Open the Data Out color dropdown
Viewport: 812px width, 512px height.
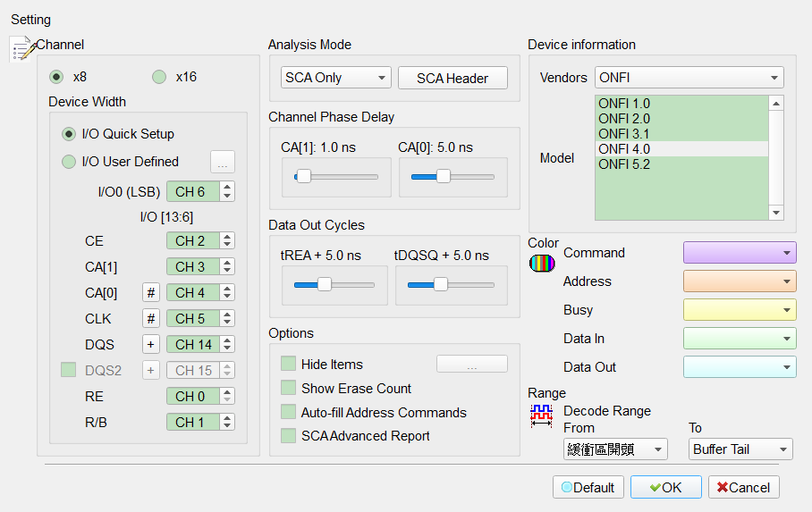[x=740, y=366]
